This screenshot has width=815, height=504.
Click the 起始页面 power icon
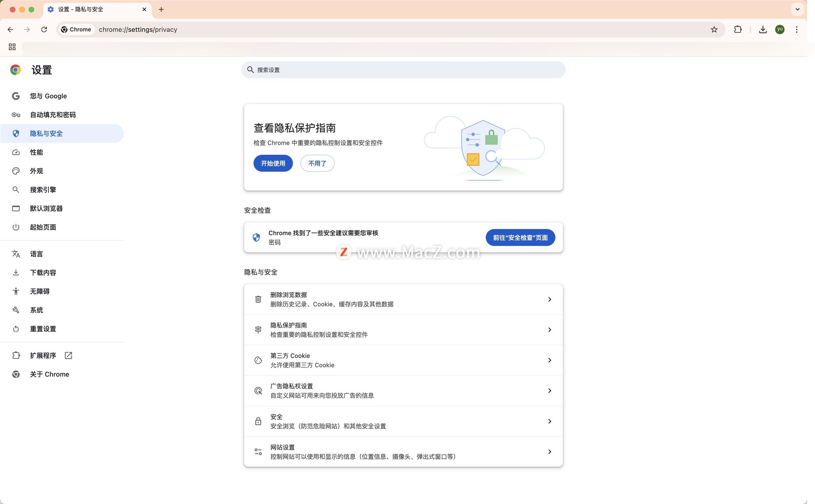coord(16,227)
